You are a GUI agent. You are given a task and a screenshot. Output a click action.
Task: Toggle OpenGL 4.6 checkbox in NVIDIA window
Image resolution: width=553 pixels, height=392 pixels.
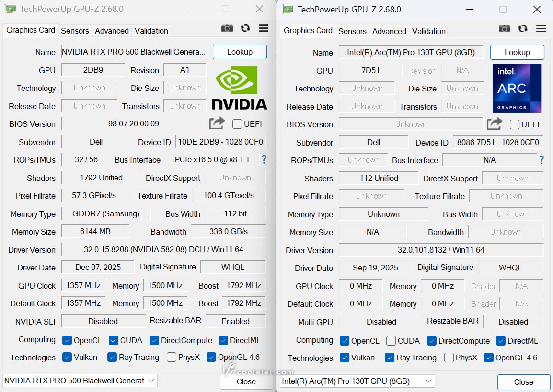211,357
